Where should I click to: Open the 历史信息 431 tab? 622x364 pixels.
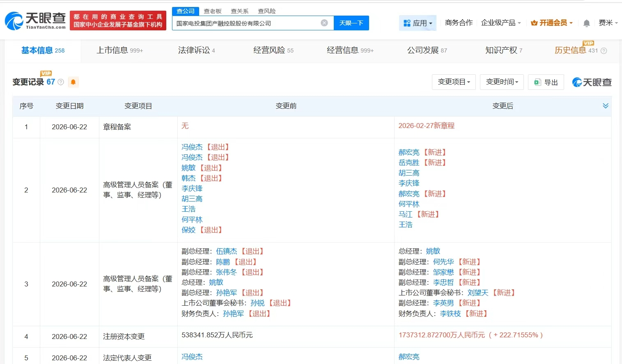point(576,50)
